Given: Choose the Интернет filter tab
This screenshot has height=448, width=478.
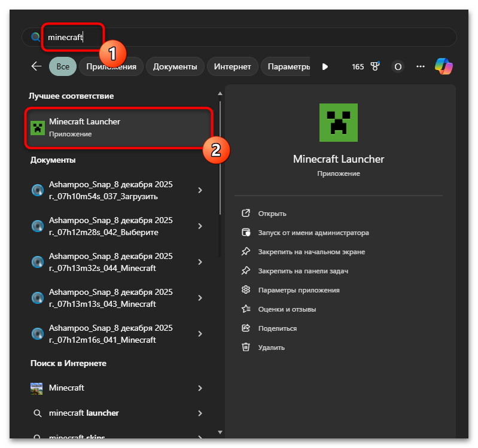Looking at the screenshot, I should click(x=233, y=66).
